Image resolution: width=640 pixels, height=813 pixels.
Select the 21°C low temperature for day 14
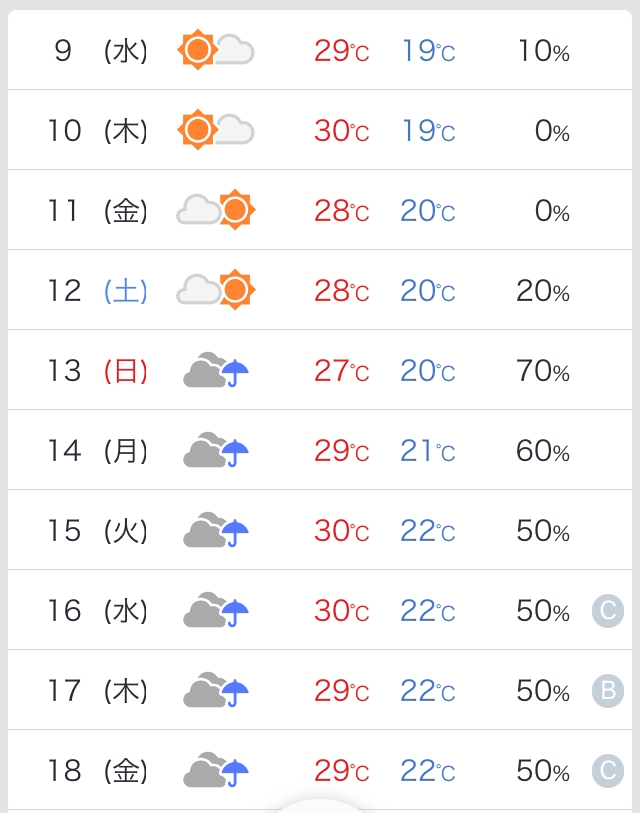[x=428, y=451]
